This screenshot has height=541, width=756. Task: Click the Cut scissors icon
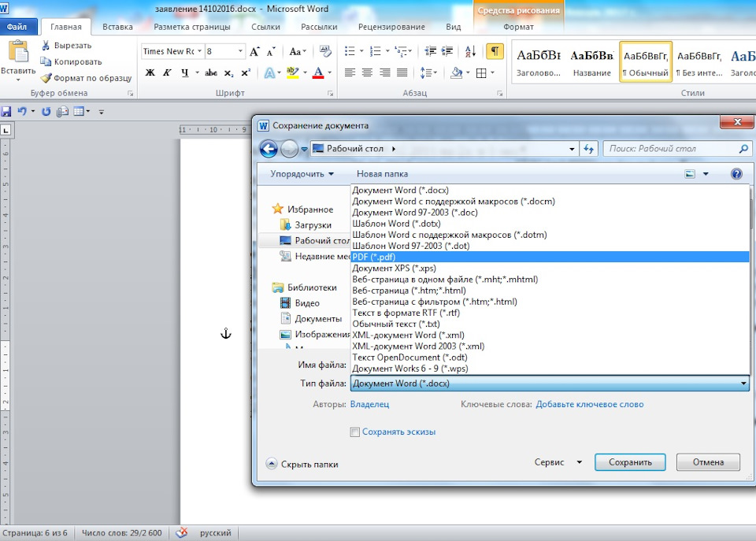(46, 46)
